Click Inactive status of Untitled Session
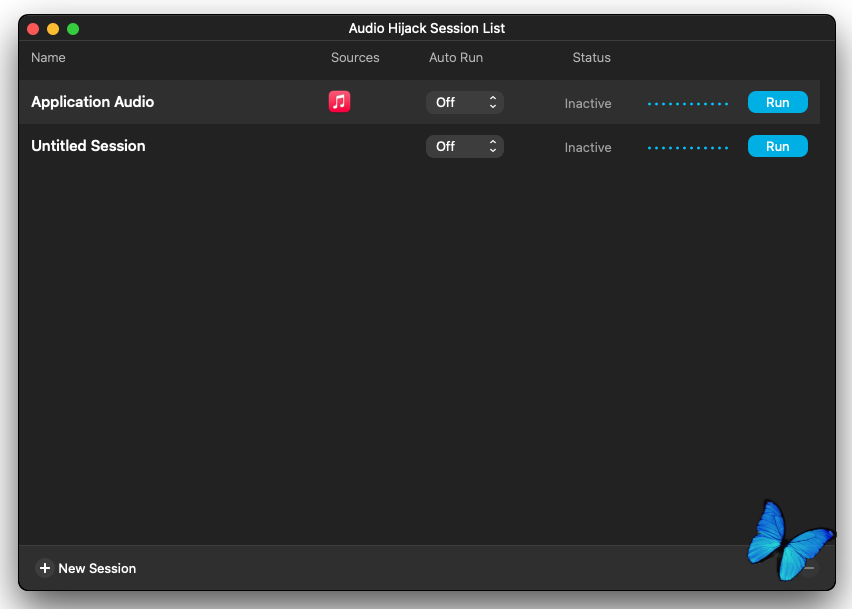The width and height of the screenshot is (852, 609). coord(587,147)
